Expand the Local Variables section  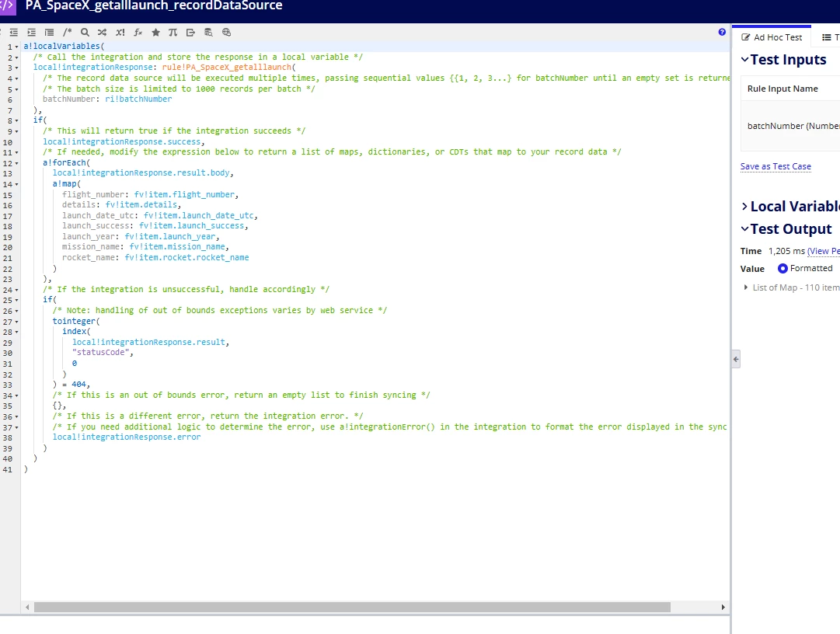[744, 206]
